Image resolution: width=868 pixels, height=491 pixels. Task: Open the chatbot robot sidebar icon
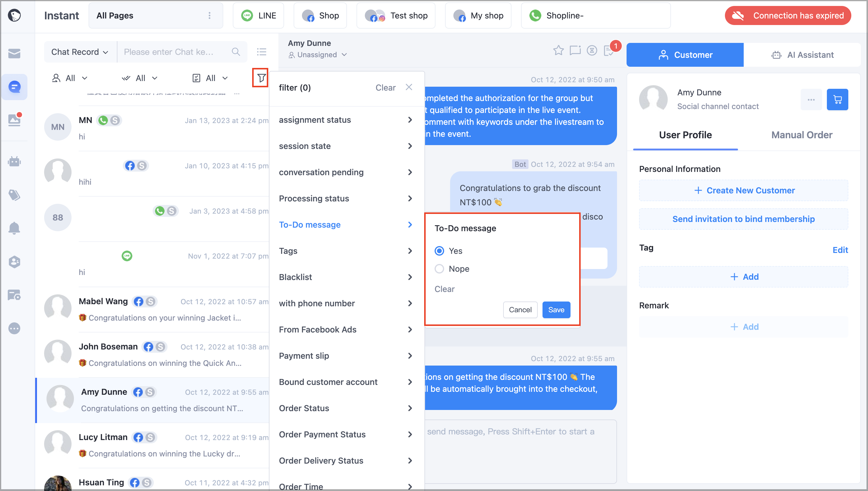coord(14,161)
